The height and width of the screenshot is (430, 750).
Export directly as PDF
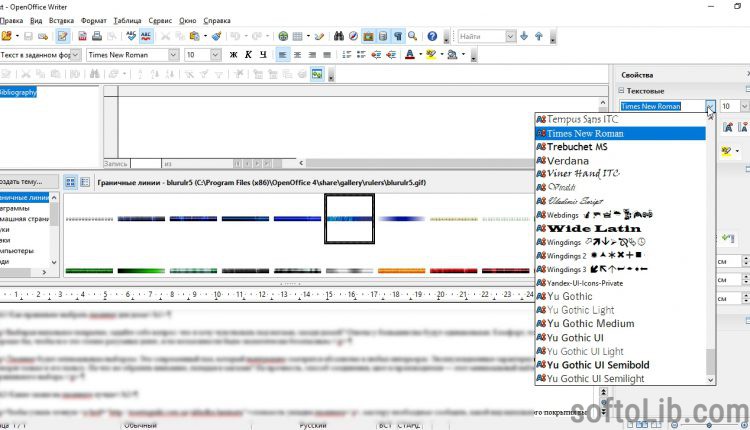[x=82, y=36]
